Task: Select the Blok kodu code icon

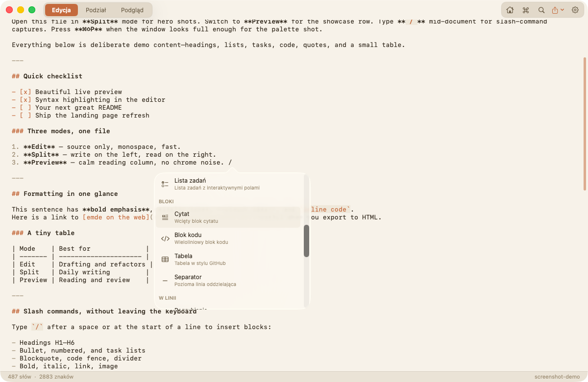Action: pyautogui.click(x=165, y=239)
